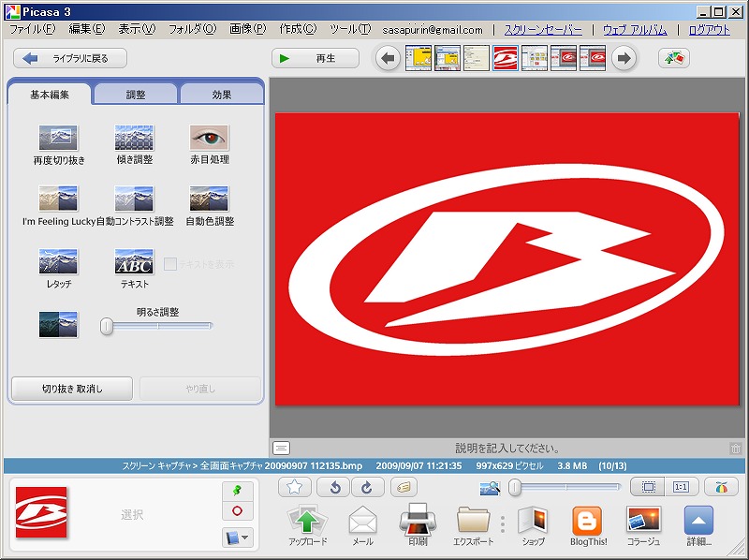
Task: Click the ライブラリに戻る back button
Action: point(70,58)
